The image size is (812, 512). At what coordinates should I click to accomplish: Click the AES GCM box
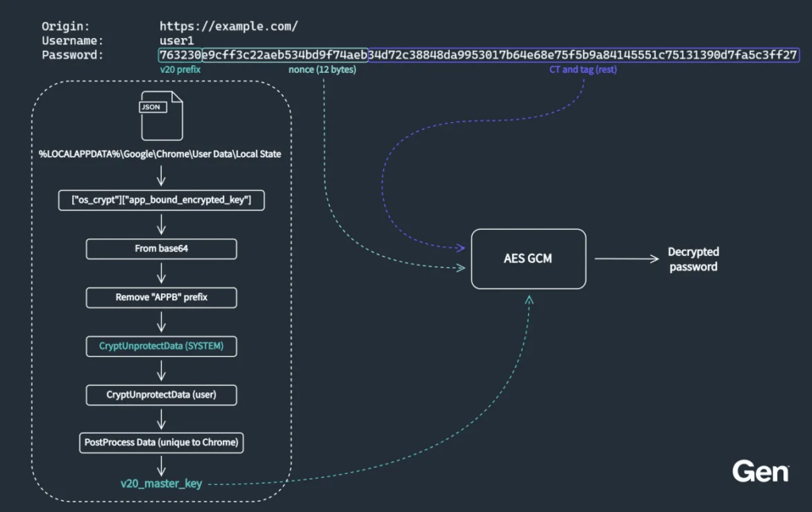pyautogui.click(x=528, y=259)
